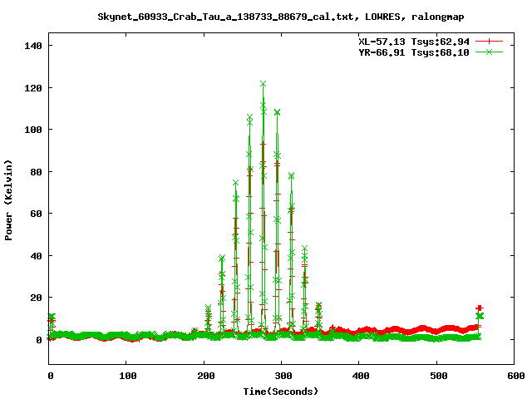Click the 600 x-axis tick label

pyautogui.click(x=516, y=376)
